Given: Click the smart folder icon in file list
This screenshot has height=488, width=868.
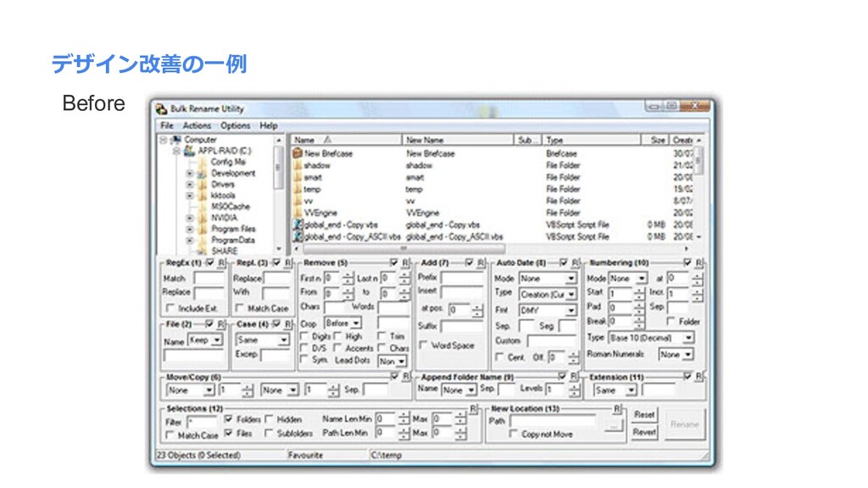Looking at the screenshot, I should click(x=298, y=177).
